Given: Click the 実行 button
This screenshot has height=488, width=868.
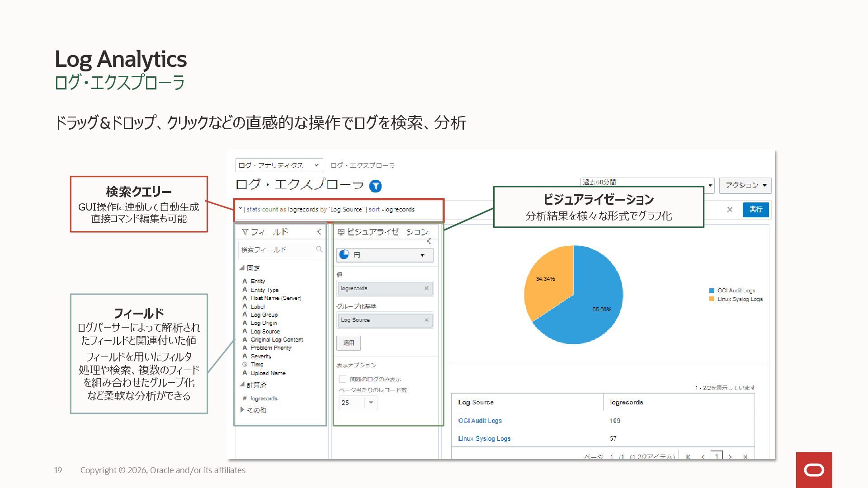Looking at the screenshot, I should click(755, 210).
